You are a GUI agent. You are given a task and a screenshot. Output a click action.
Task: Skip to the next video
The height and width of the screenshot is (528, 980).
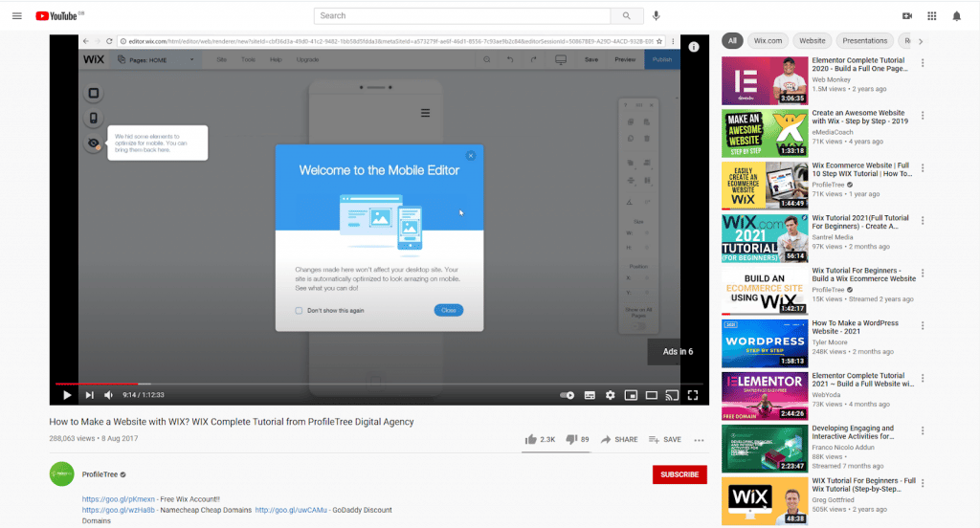tap(89, 395)
